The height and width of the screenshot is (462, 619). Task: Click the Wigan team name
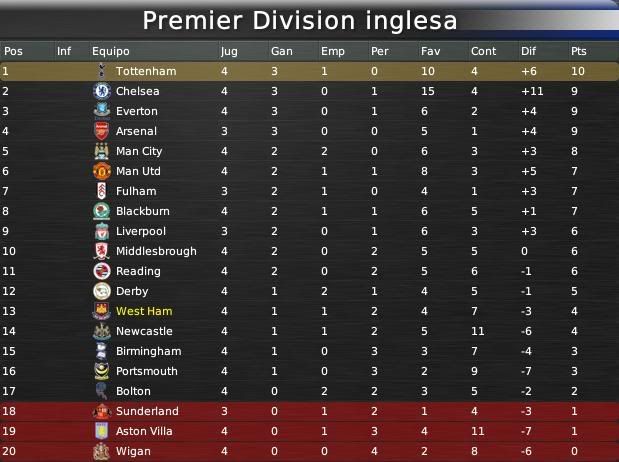pyautogui.click(x=133, y=451)
